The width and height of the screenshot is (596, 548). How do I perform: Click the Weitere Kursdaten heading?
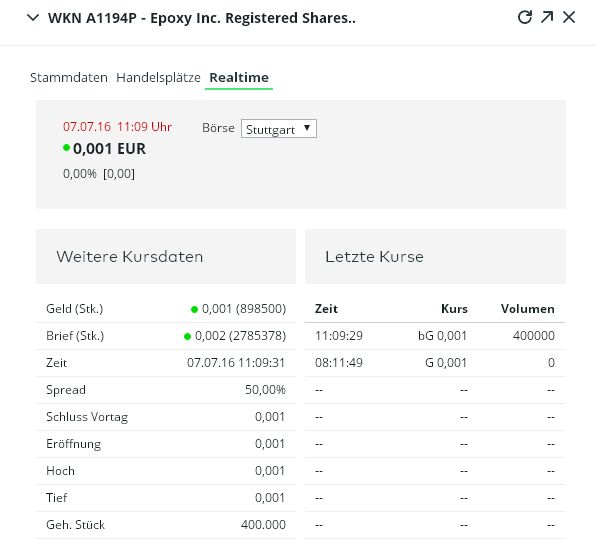[130, 257]
